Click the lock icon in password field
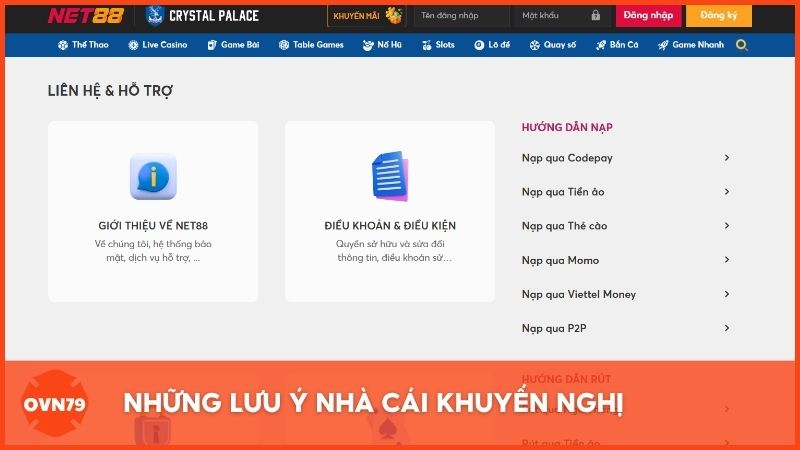 [x=595, y=16]
